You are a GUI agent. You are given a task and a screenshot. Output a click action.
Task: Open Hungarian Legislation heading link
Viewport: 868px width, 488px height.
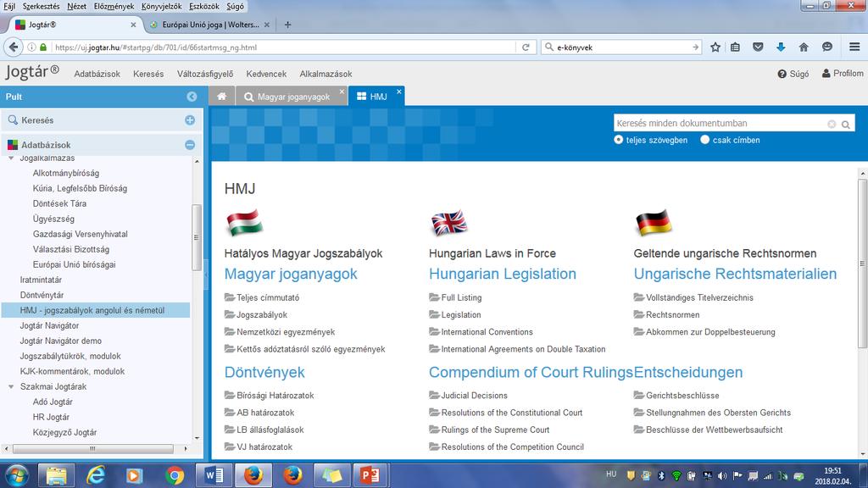(x=503, y=274)
